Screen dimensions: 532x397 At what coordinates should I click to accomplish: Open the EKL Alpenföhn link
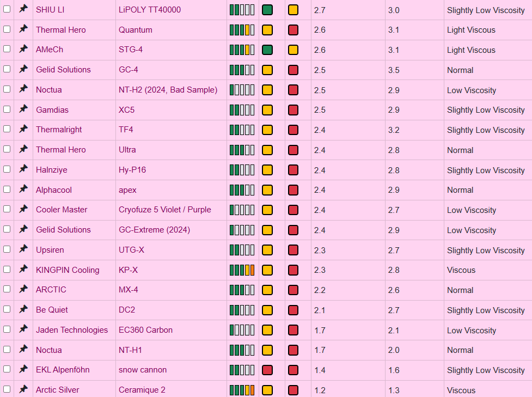[63, 370]
